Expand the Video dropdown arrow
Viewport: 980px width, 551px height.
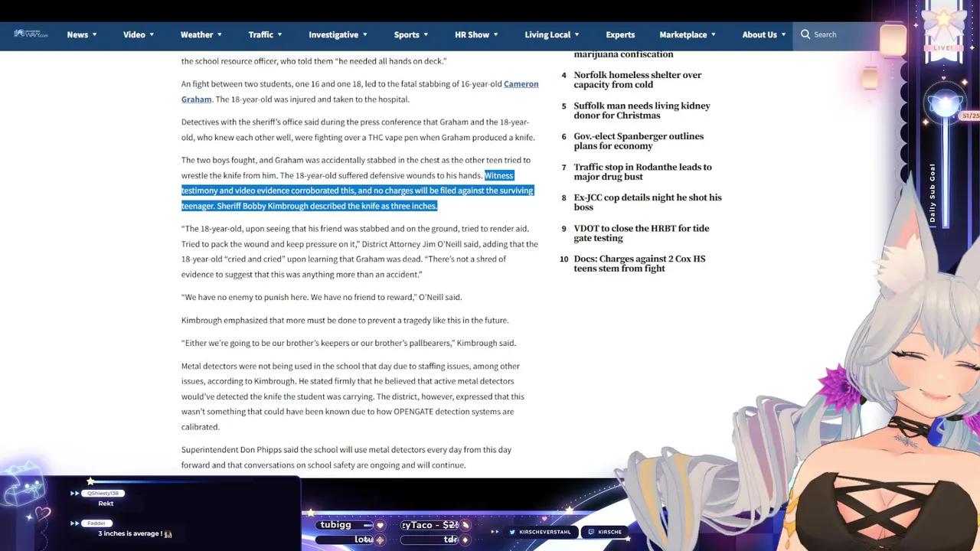152,34
